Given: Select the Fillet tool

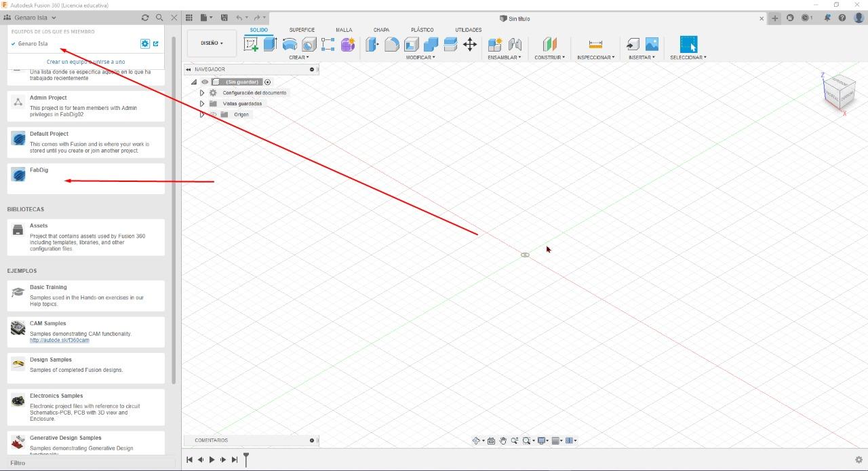Looking at the screenshot, I should (392, 45).
